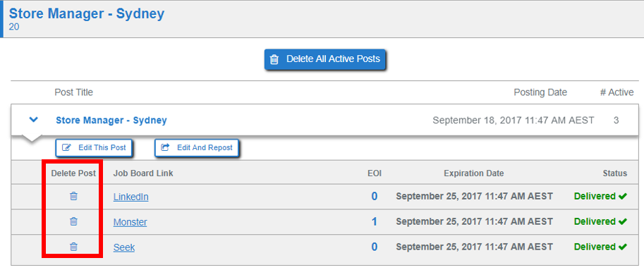The height and width of the screenshot is (270, 644).
Task: Click the Delivered status checkmark for Seek
Action: pyautogui.click(x=623, y=247)
